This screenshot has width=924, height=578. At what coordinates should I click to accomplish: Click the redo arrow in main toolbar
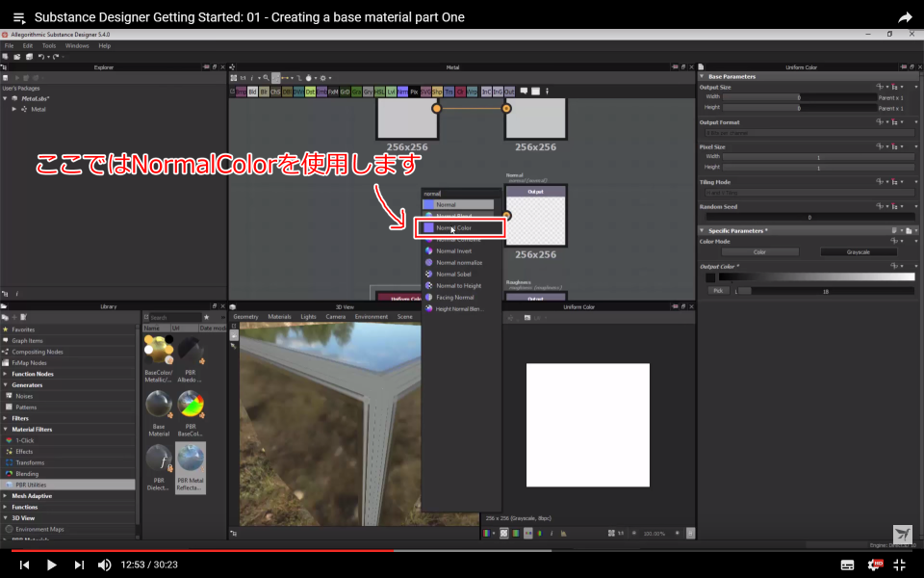click(x=56, y=57)
